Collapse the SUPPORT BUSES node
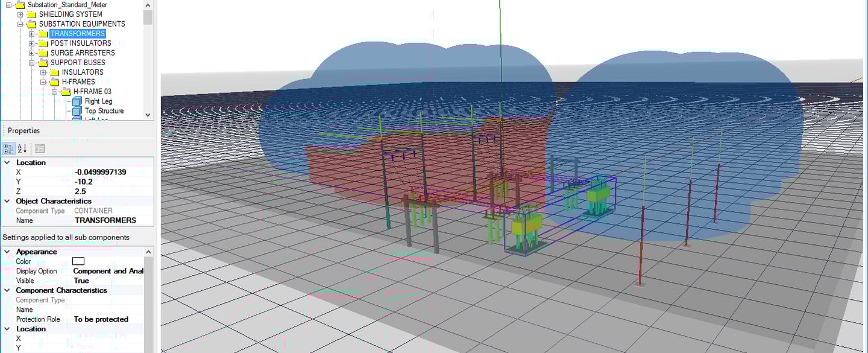868x353 pixels. pyautogui.click(x=32, y=63)
